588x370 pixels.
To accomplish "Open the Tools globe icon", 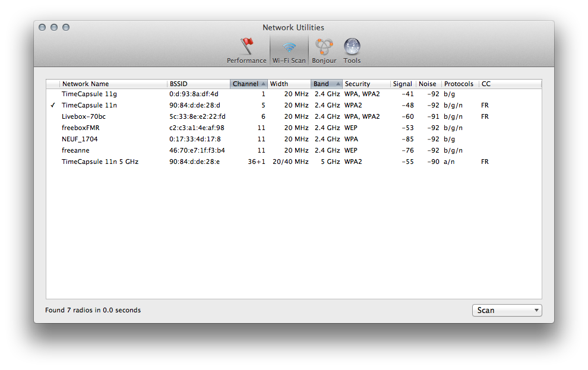I will [x=352, y=48].
